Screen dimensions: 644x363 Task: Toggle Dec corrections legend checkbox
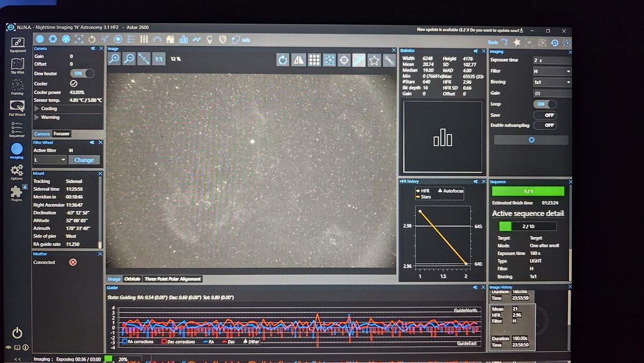164,342
